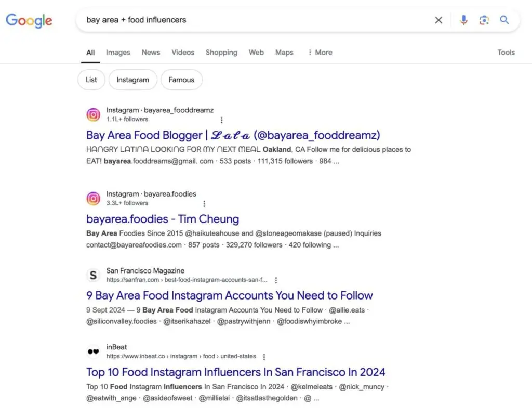Open Google Lens image search
The image size is (532, 416).
(x=484, y=20)
